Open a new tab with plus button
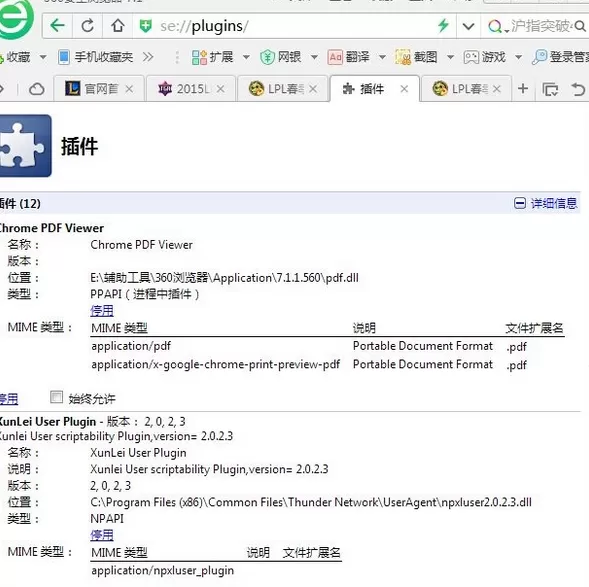 523,89
